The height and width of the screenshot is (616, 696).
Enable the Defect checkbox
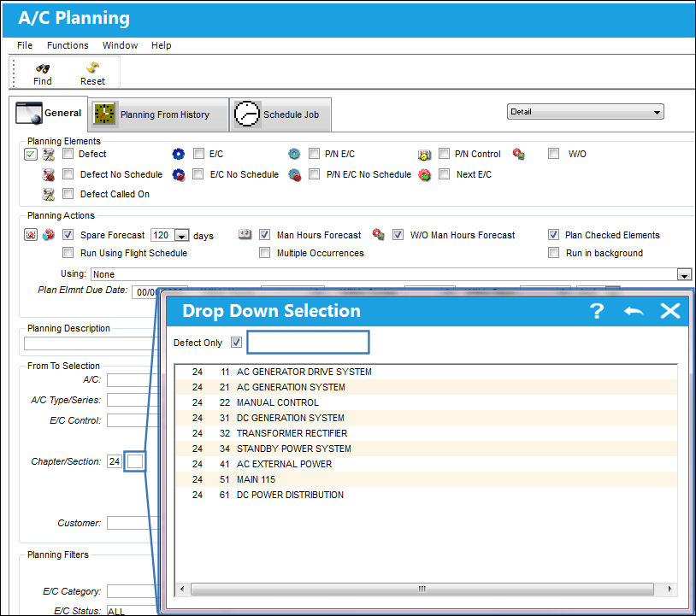tap(68, 154)
